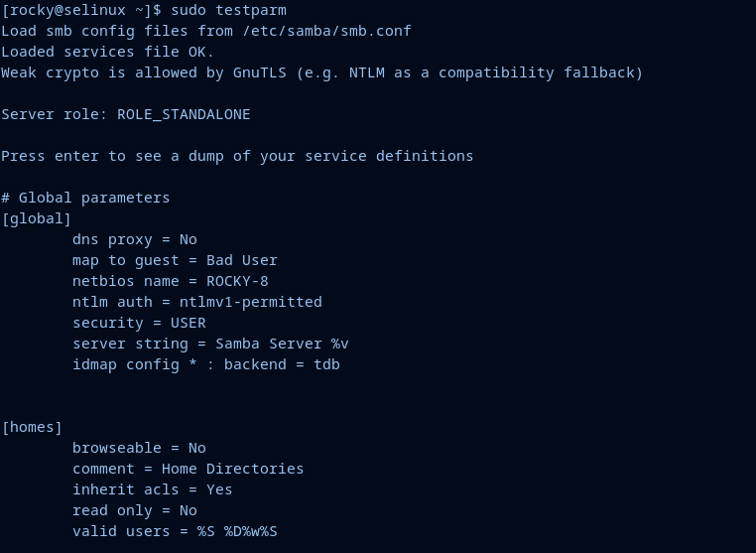Viewport: 756px width, 553px height.
Task: Click the [homes] section header
Action: pyautogui.click(x=32, y=427)
